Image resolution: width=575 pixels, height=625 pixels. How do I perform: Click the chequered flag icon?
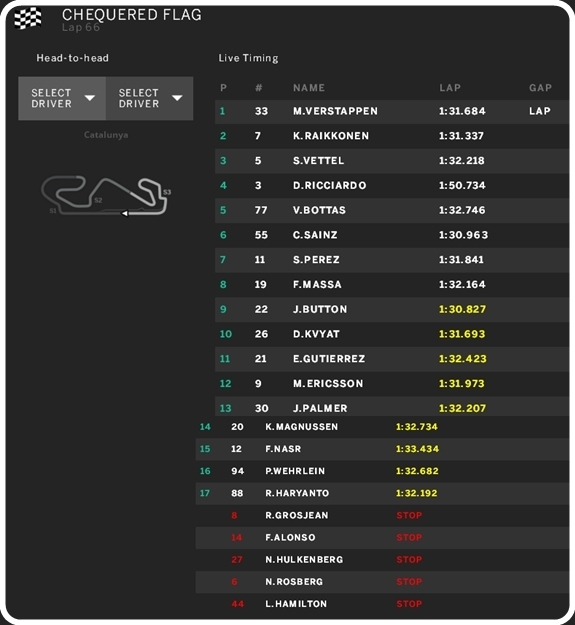[27, 18]
